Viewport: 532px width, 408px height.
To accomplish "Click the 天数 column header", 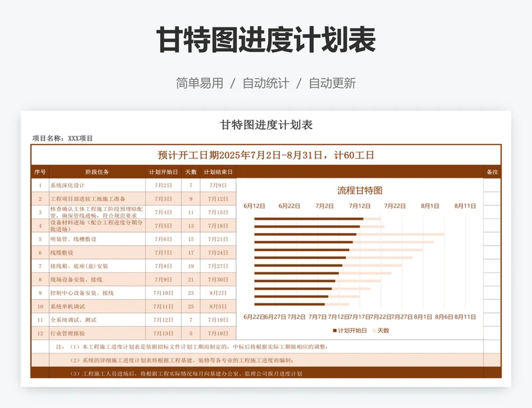I will pos(191,172).
